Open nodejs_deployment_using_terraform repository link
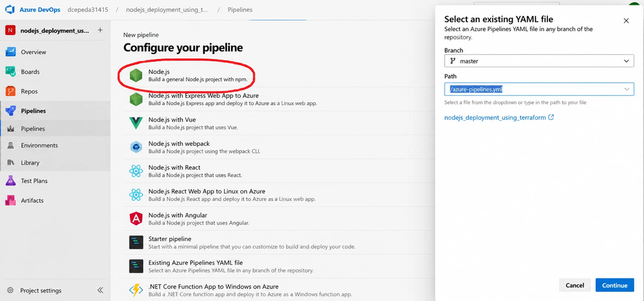 click(499, 117)
